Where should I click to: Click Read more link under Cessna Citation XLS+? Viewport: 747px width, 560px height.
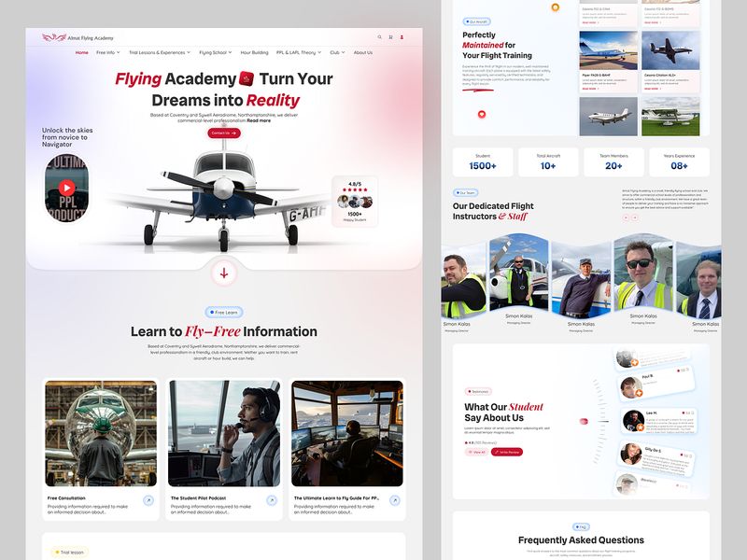coord(653,89)
